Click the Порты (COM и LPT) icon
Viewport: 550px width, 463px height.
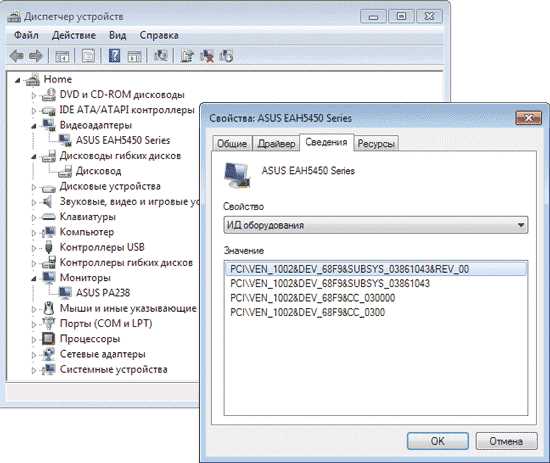point(48,323)
